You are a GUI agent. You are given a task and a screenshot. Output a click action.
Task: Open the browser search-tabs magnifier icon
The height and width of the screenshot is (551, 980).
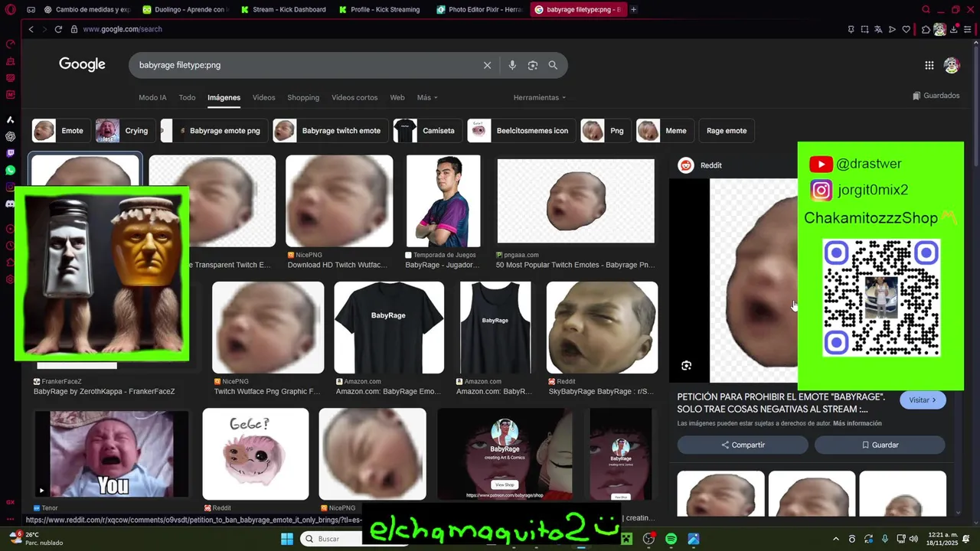tap(926, 10)
